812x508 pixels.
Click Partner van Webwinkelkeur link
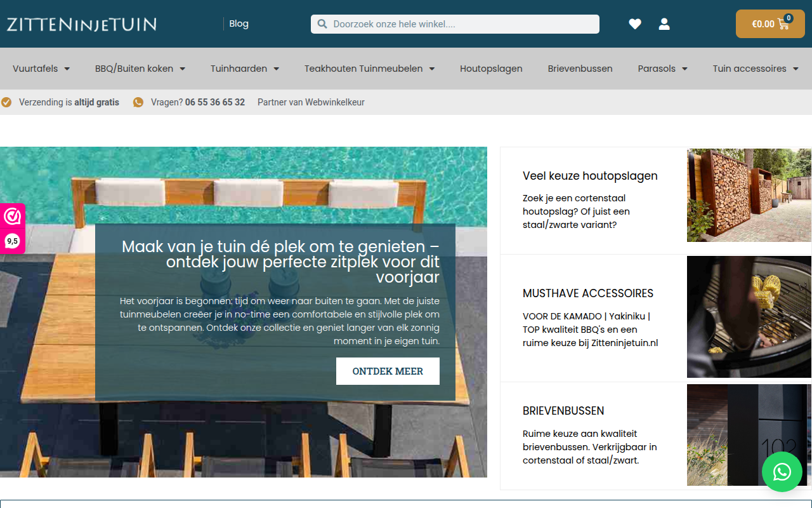click(311, 102)
